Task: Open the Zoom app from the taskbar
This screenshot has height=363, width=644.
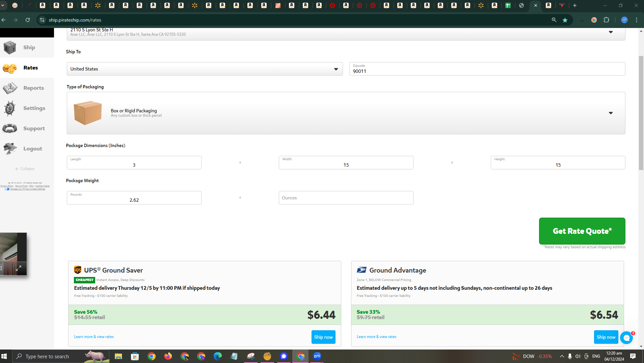Action: [317, 356]
